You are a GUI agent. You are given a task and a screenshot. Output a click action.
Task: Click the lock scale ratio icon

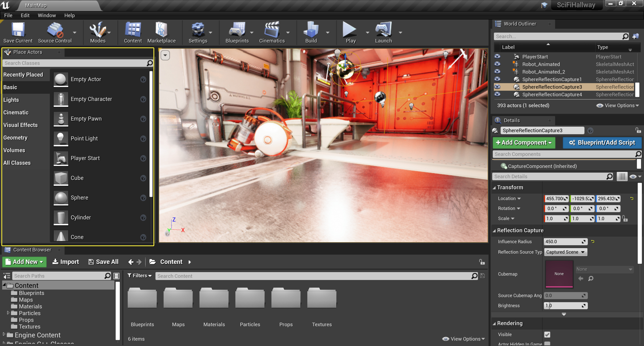tap(625, 219)
